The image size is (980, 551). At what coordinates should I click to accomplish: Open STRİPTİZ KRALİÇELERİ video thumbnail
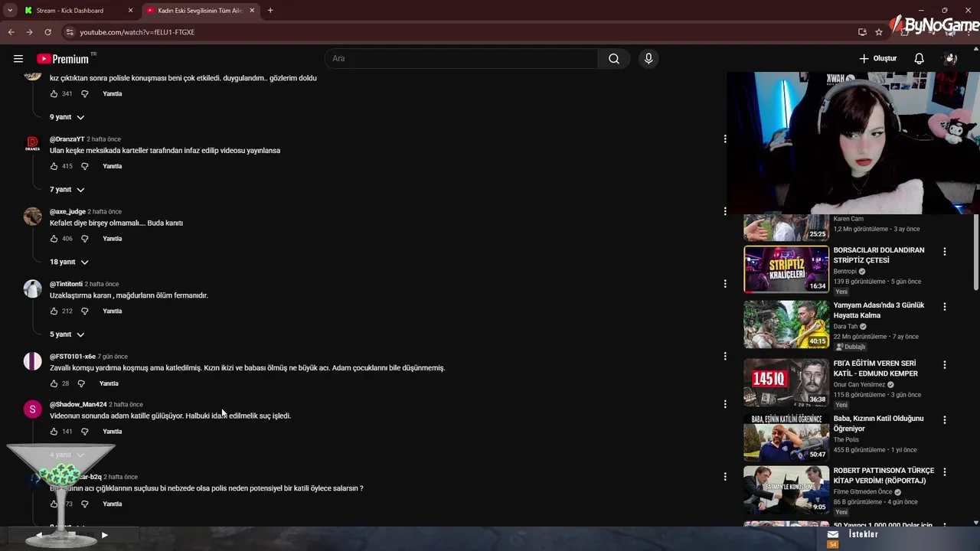coord(786,269)
